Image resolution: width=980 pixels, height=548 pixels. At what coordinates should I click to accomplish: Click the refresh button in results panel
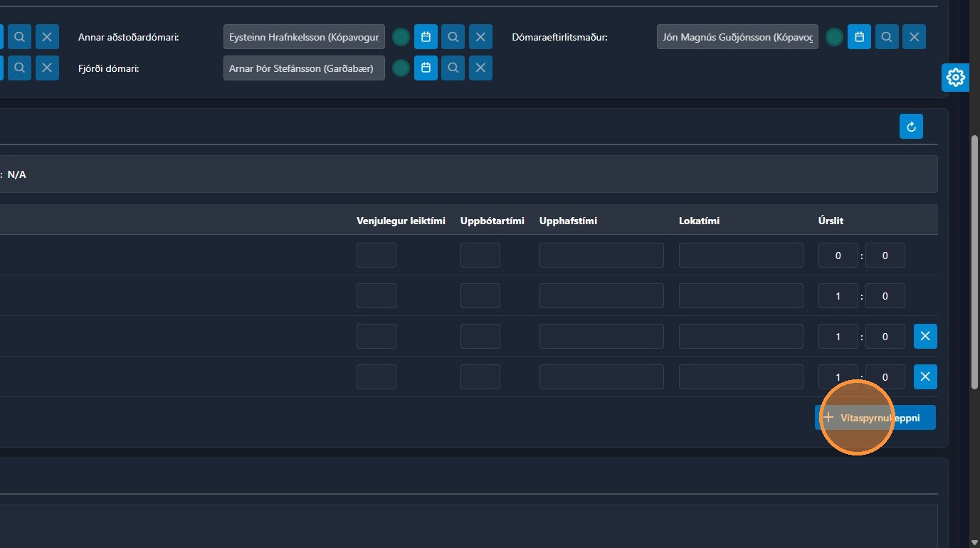pyautogui.click(x=911, y=127)
